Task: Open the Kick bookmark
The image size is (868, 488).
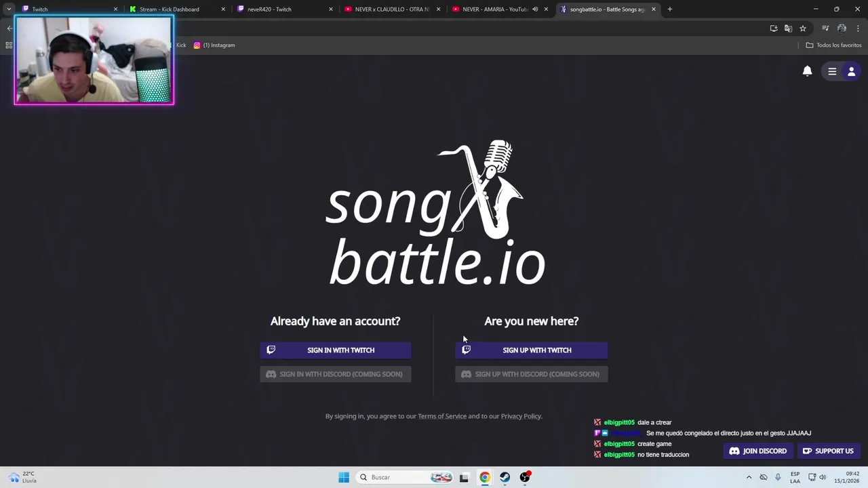Action: (180, 45)
